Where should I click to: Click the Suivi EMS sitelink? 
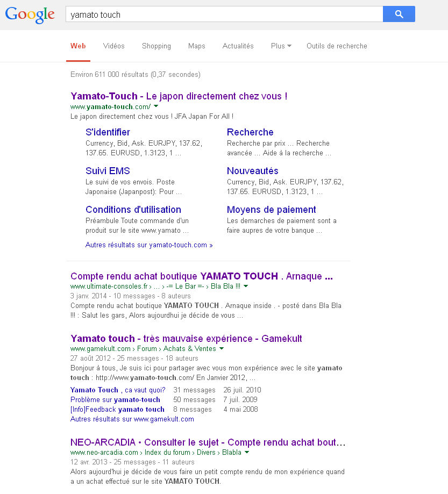click(x=108, y=171)
